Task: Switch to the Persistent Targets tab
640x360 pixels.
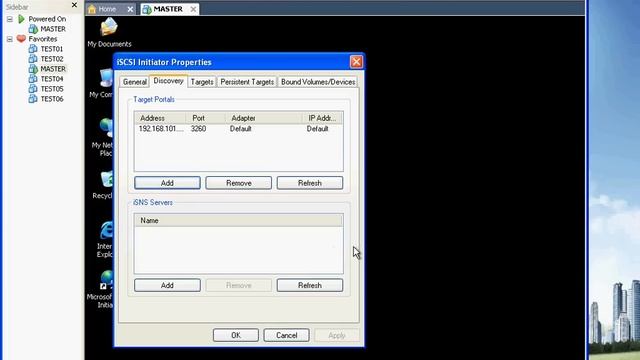Action: pyautogui.click(x=247, y=82)
